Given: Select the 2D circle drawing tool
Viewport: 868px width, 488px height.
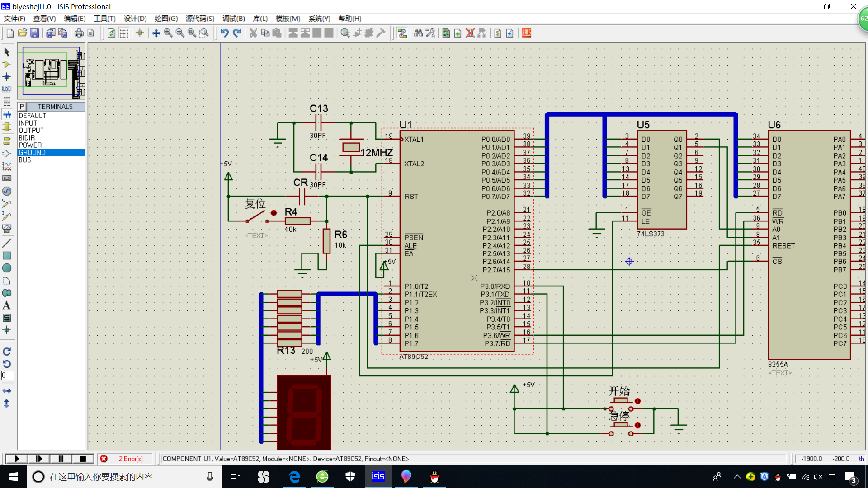Looking at the screenshot, I should [x=7, y=268].
